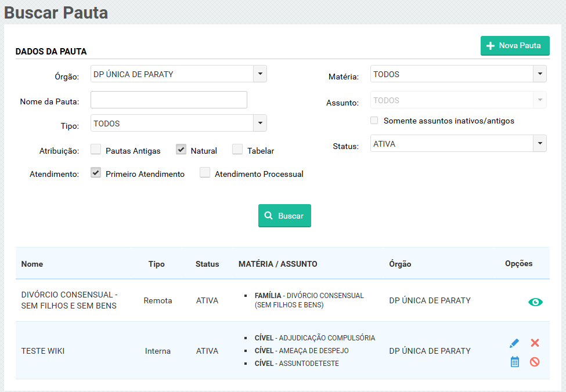Enable the Pautas Antigas checkbox
Viewport: 566px width, 392px height.
point(96,150)
